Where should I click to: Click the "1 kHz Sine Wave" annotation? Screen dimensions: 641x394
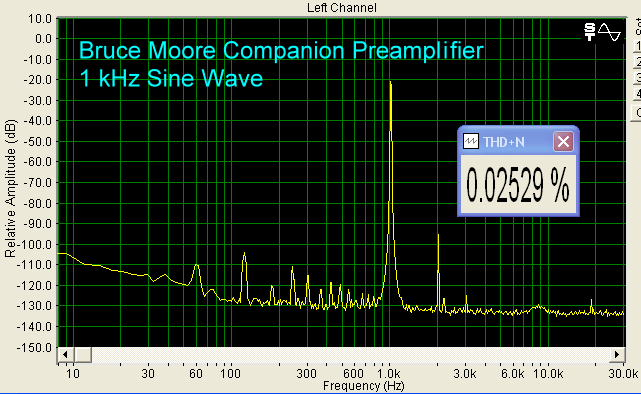[x=171, y=78]
